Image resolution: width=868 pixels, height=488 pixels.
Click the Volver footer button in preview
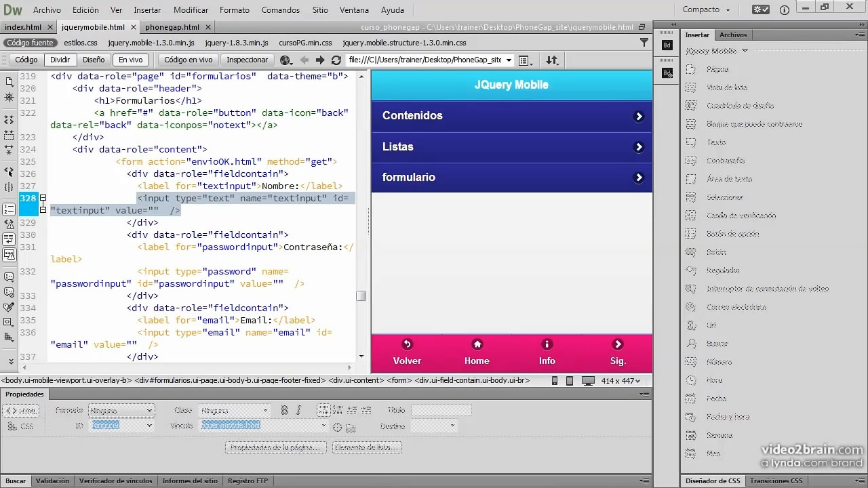click(x=407, y=353)
